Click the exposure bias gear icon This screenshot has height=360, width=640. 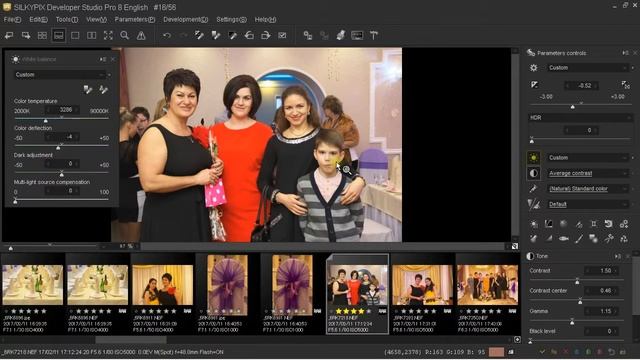[533, 68]
